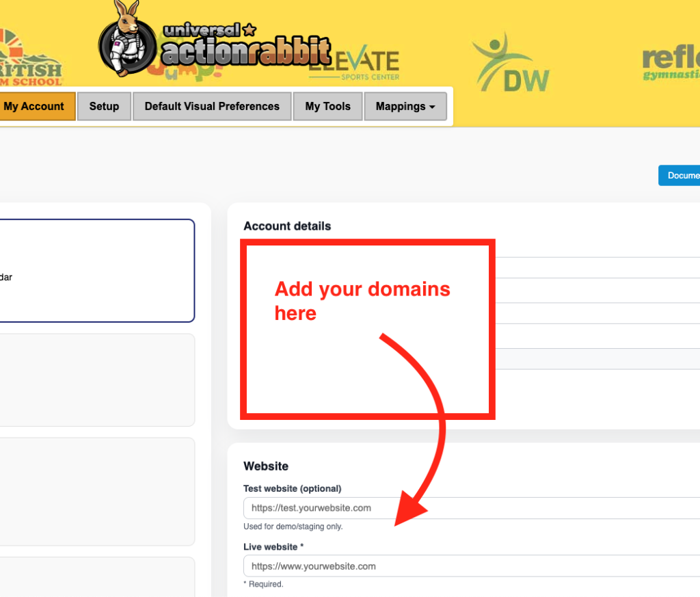Image resolution: width=700 pixels, height=597 pixels.
Task: Click the Test website (optional) label
Action: [292, 488]
